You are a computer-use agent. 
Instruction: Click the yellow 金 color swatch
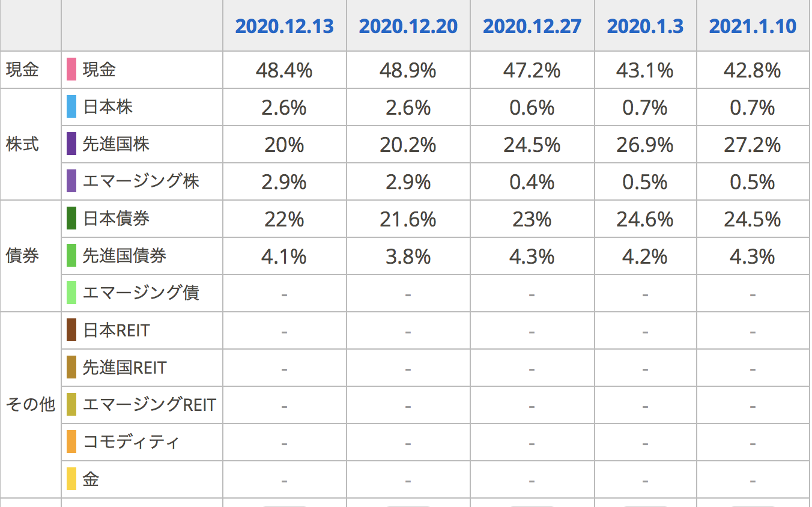coord(71,479)
